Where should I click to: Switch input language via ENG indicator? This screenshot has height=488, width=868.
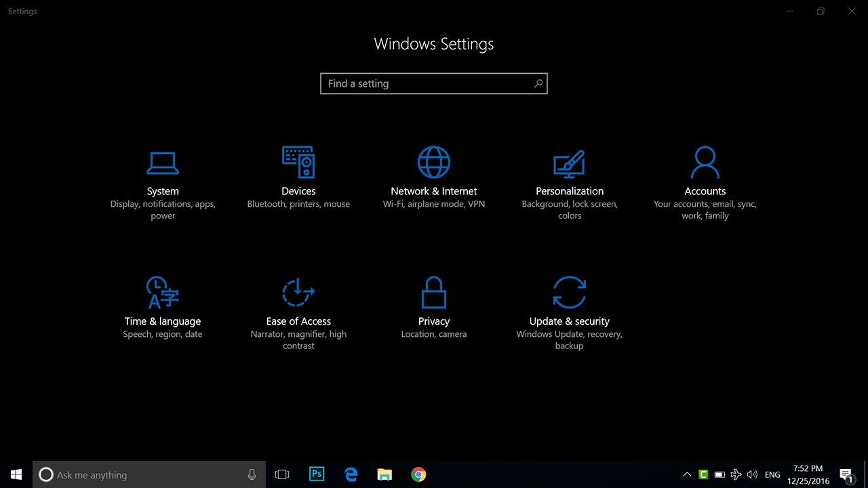coord(772,474)
